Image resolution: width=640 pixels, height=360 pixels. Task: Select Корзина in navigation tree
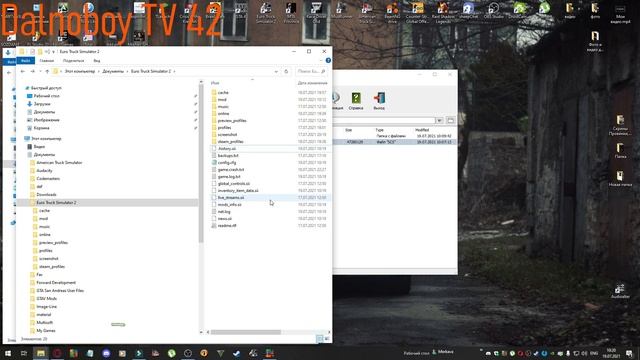coord(41,128)
